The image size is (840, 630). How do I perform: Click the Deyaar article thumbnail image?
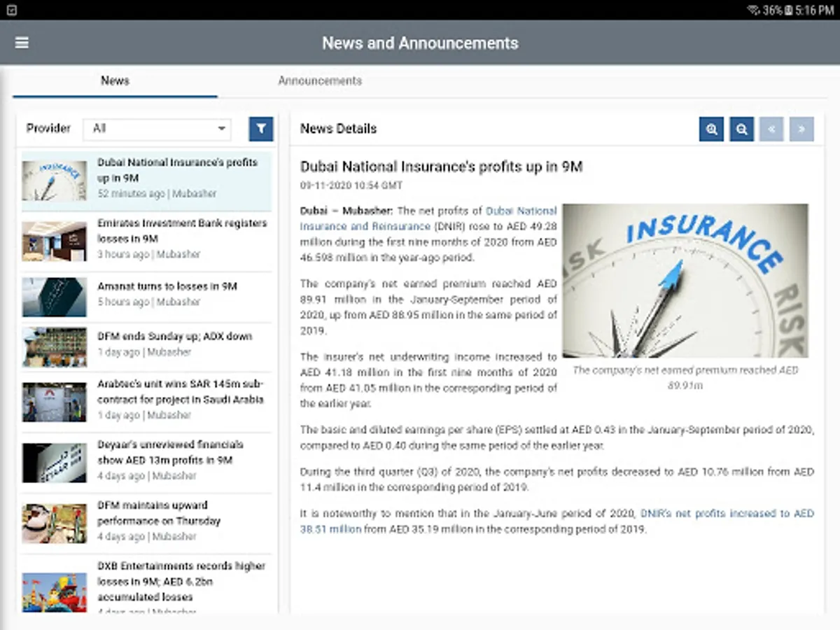pos(54,463)
